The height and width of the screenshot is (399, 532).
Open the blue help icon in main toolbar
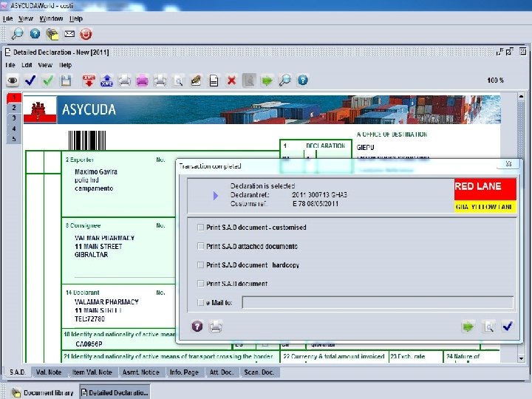pyautogui.click(x=35, y=34)
